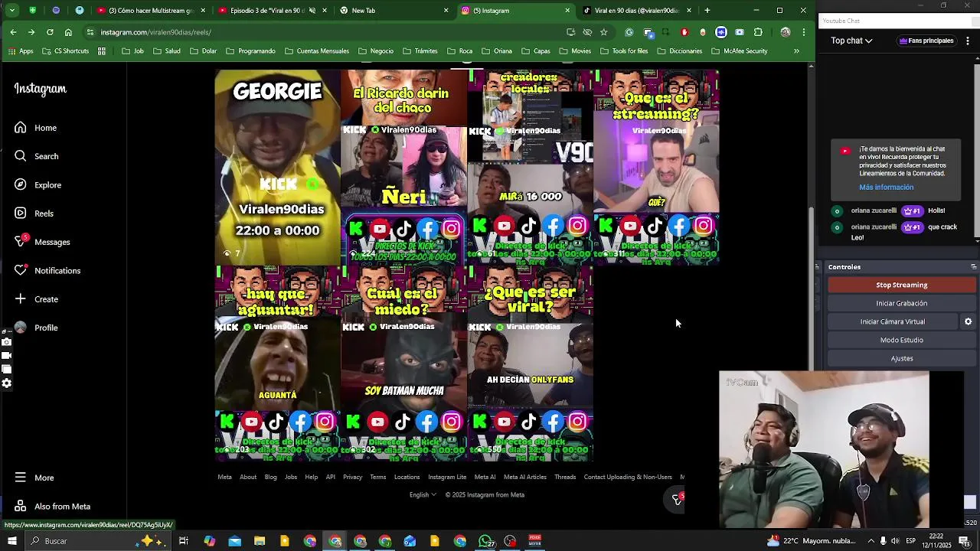This screenshot has width=980, height=551.
Task: Open Ajustes in OBS controls
Action: click(x=901, y=358)
